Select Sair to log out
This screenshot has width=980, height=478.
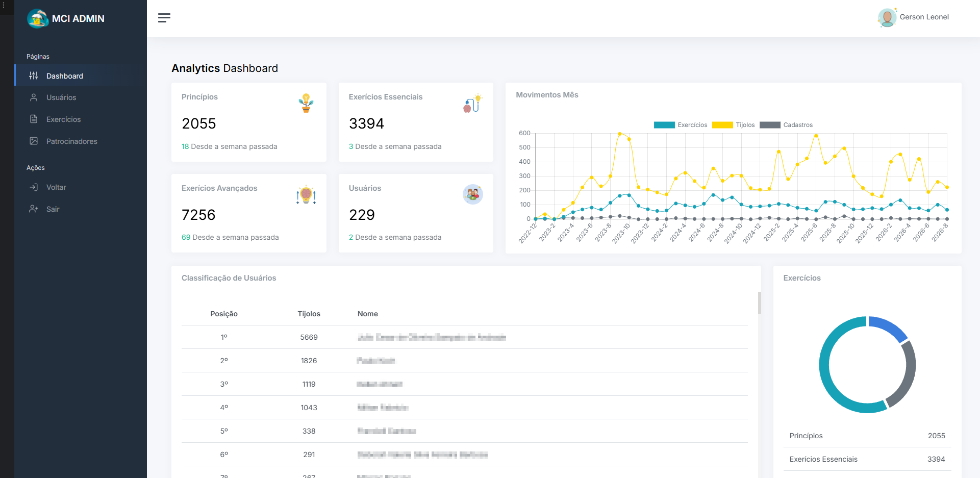pyautogui.click(x=81, y=209)
